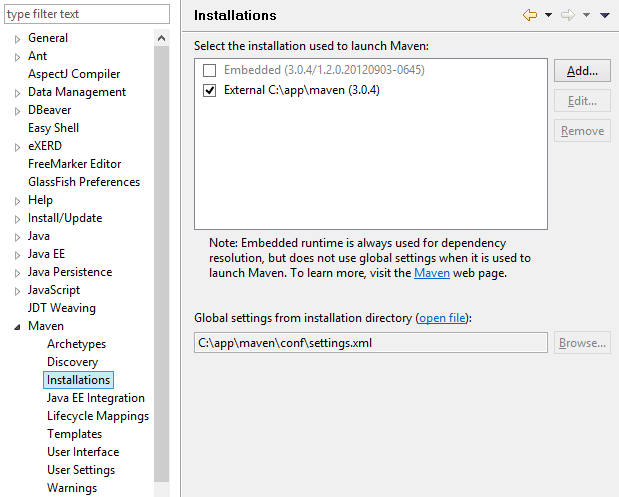
Task: Open Maven User Settings page
Action: pos(81,470)
